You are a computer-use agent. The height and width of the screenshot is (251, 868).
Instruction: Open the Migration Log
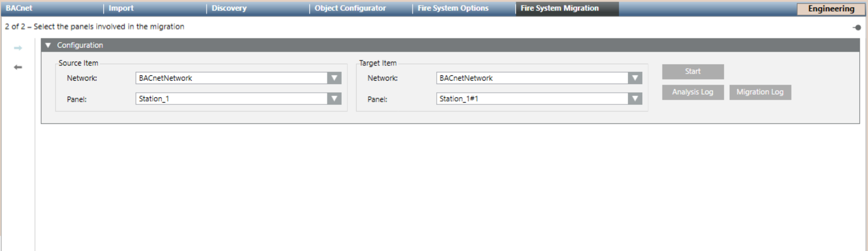(760, 92)
